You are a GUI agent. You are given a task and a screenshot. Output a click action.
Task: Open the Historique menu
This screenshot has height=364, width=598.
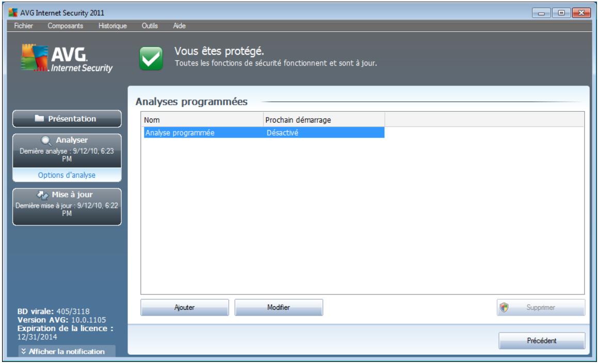click(112, 26)
